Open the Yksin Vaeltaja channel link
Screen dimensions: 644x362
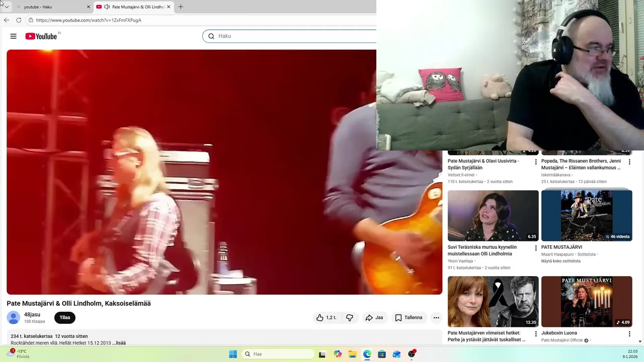460,261
